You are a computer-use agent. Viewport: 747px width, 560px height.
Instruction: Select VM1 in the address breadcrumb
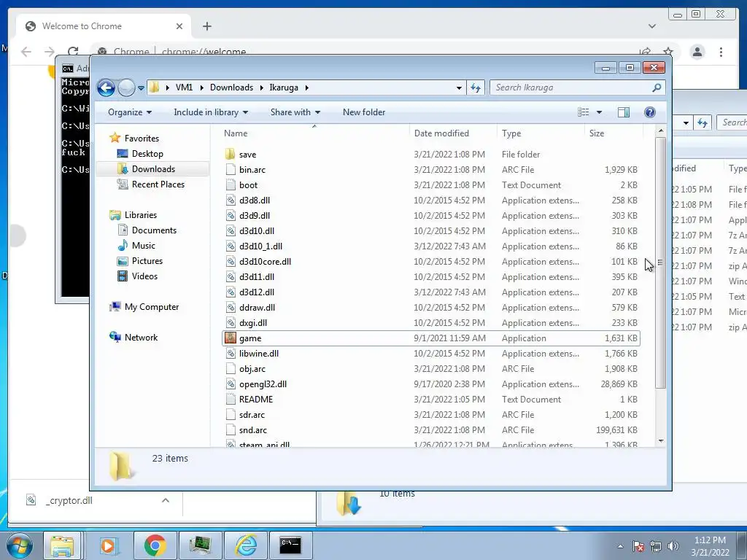tap(184, 87)
